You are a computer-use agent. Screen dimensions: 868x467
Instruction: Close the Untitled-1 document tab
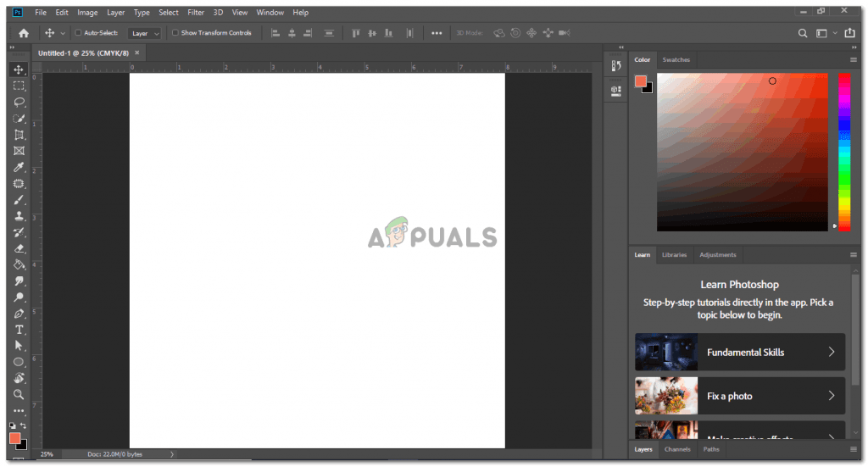[136, 53]
